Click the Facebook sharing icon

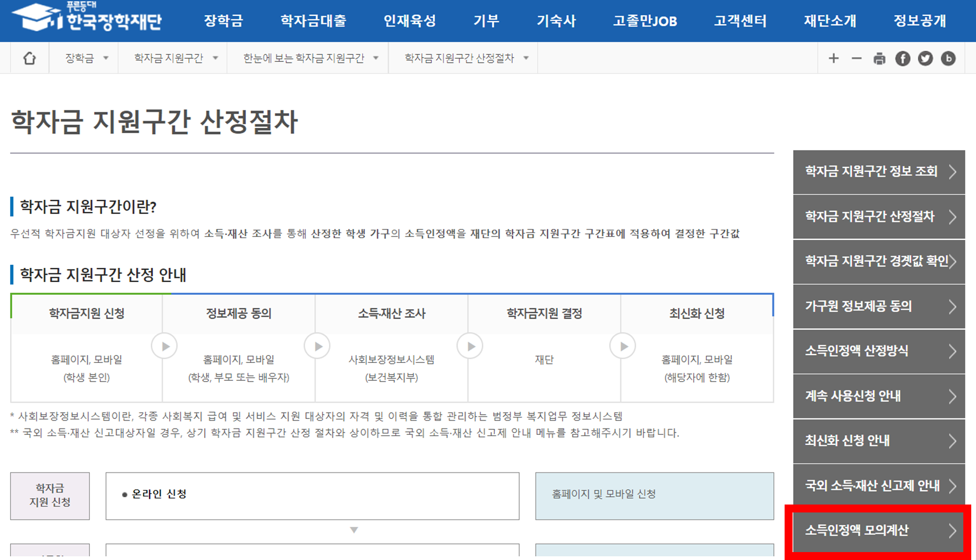coord(903,58)
